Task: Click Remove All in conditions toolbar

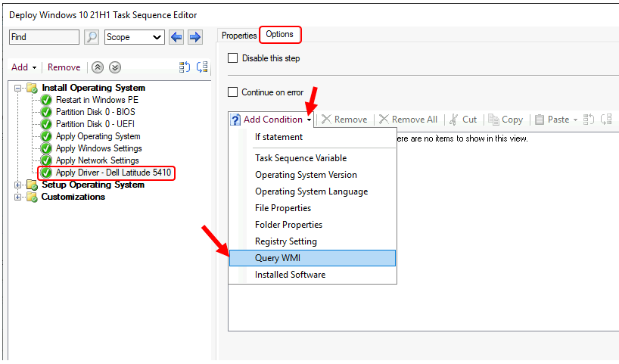Action: (x=408, y=120)
